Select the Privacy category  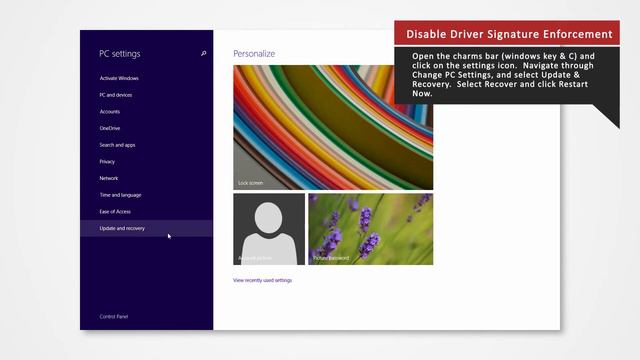tap(107, 162)
